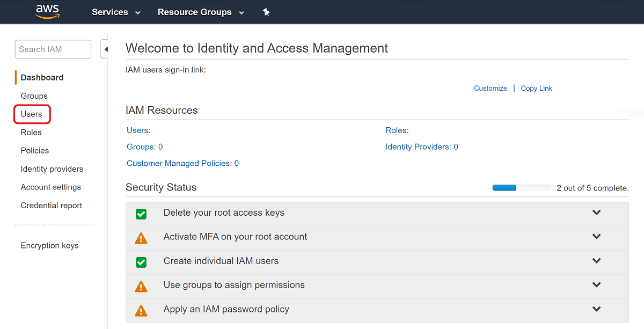This screenshot has height=329, width=644.
Task: Open Encryption keys in the sidebar
Action: 49,245
